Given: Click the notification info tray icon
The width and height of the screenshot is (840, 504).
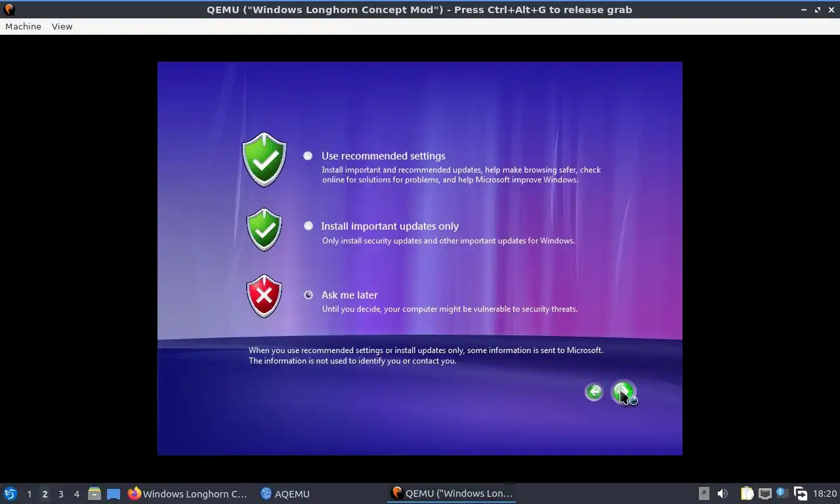Looking at the screenshot, I should (782, 493).
